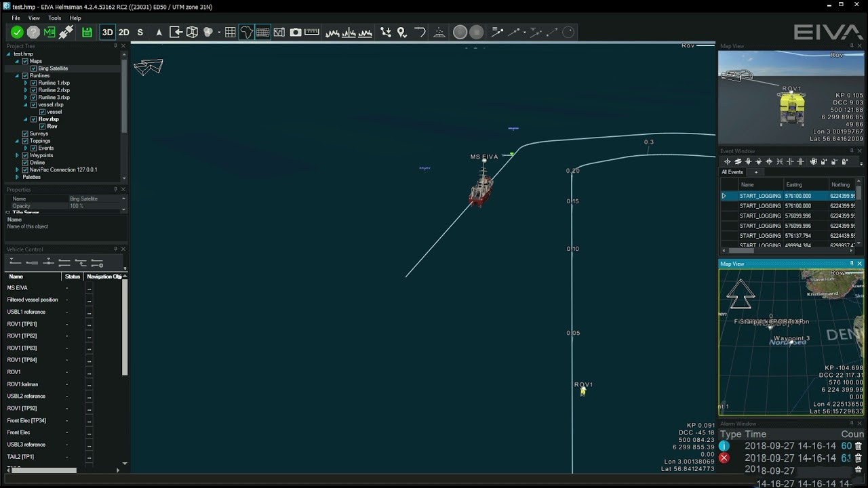The image size is (868, 488).
Task: Open options for USBL1 reference row
Action: pos(89,312)
